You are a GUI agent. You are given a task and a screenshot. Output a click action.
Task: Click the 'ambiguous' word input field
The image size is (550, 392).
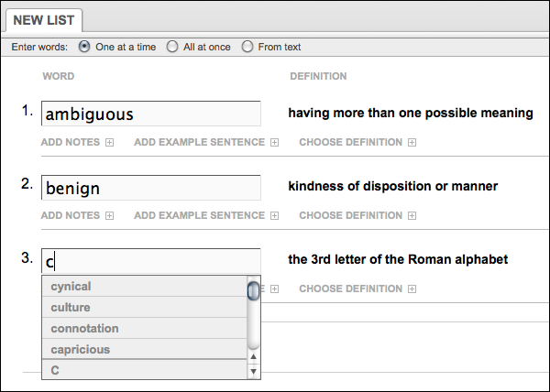tap(150, 114)
